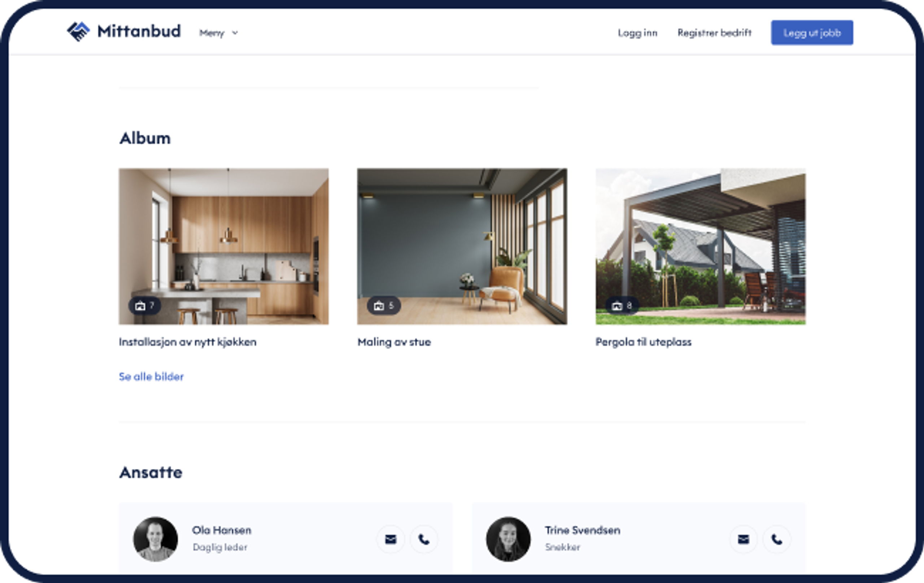Viewport: 924px width, 583px height.
Task: Email Trine Svendsen via envelope icon
Action: pos(743,539)
